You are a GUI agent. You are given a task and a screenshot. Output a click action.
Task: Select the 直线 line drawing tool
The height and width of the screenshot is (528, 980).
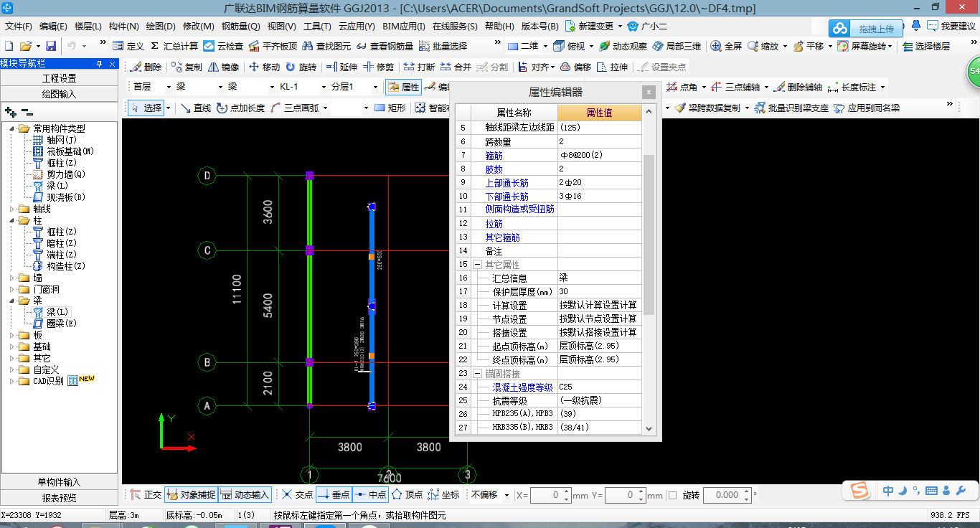pos(195,108)
